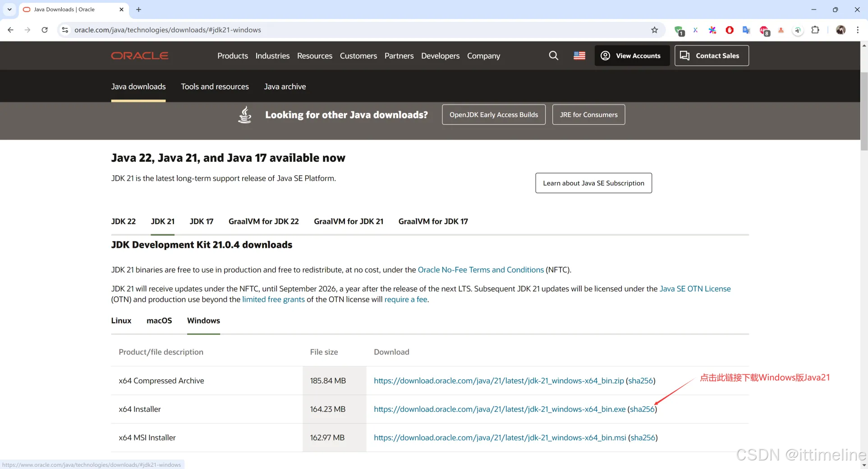Open the site search magnifier icon
Viewport: 868px width, 469px height.
[x=553, y=55]
